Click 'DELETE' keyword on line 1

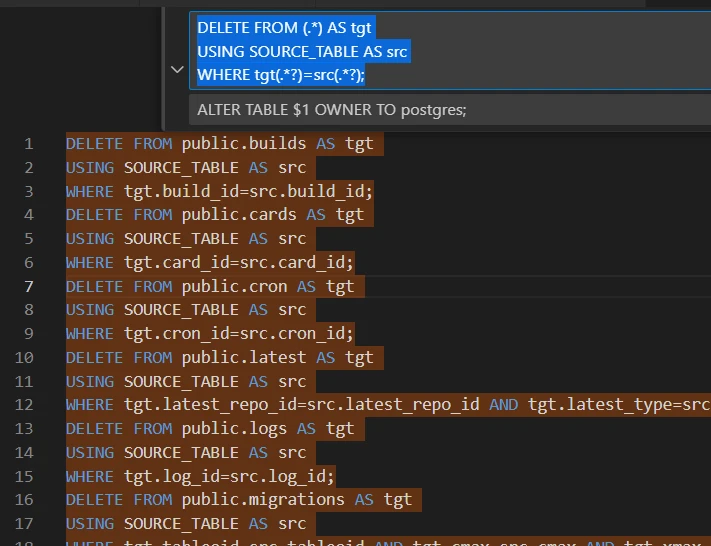click(94, 144)
